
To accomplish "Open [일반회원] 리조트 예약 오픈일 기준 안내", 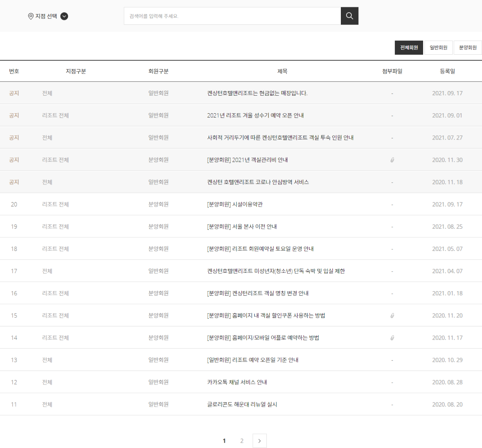I will (253, 360).
